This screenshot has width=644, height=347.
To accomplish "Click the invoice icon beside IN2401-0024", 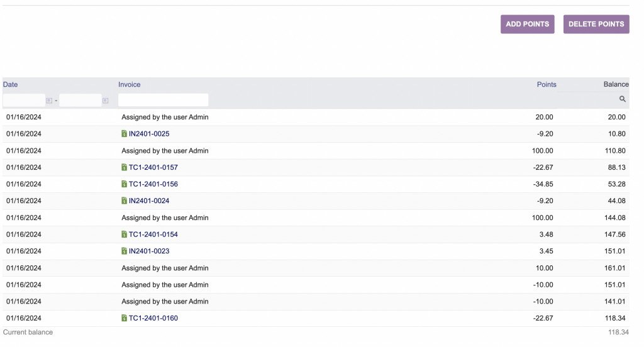I will coord(125,201).
